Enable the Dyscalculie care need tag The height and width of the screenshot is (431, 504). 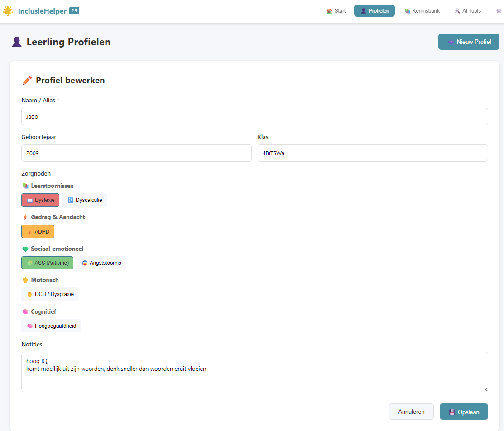pos(85,200)
